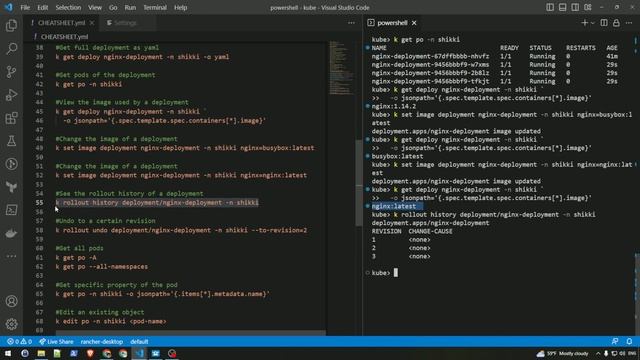Toggle bottom panel layout icon
Viewport: 640px width, 360px height.
pos(562,7)
